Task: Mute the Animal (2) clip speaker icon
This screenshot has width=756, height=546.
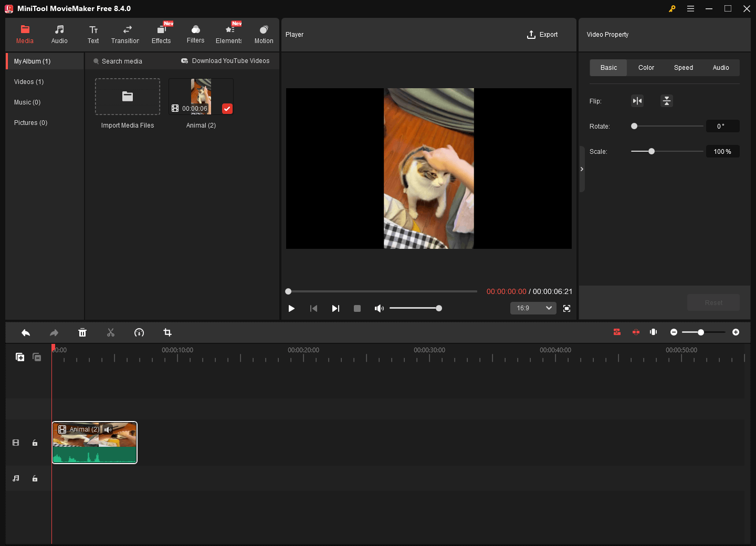Action: point(108,429)
